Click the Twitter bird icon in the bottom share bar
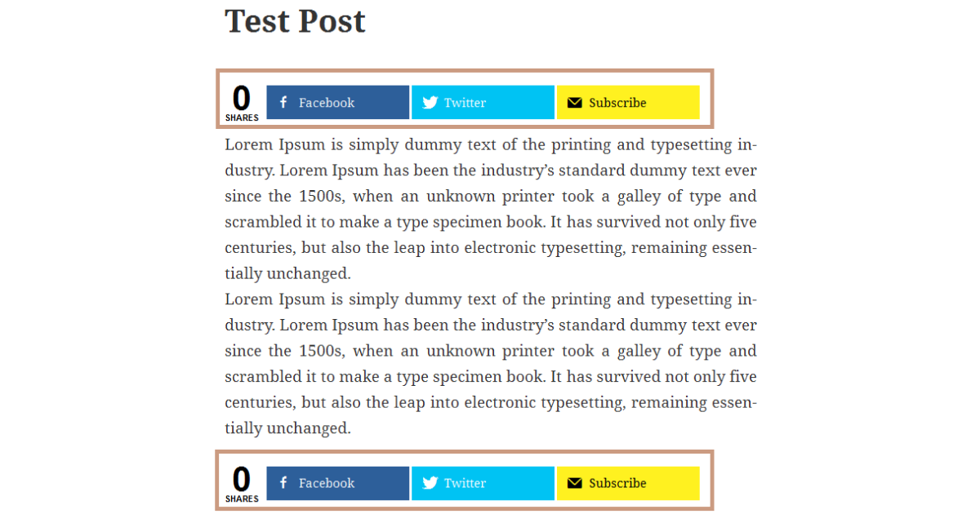The image size is (980, 514). pyautogui.click(x=430, y=483)
